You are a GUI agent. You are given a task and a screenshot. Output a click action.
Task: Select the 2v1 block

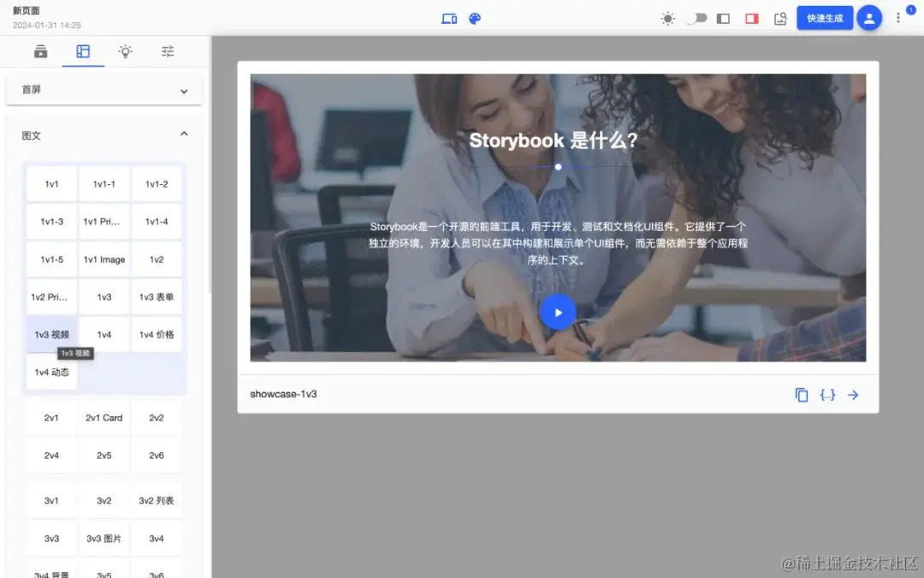tap(52, 418)
